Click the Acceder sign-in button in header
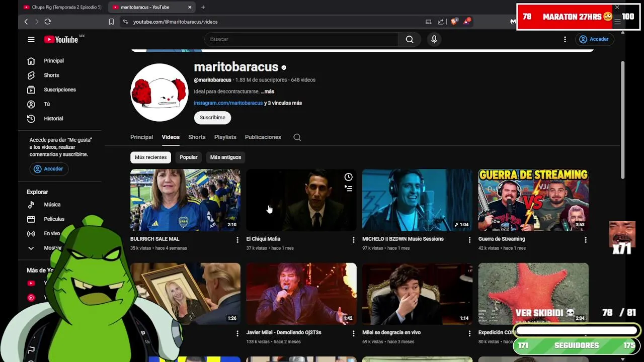 (594, 39)
